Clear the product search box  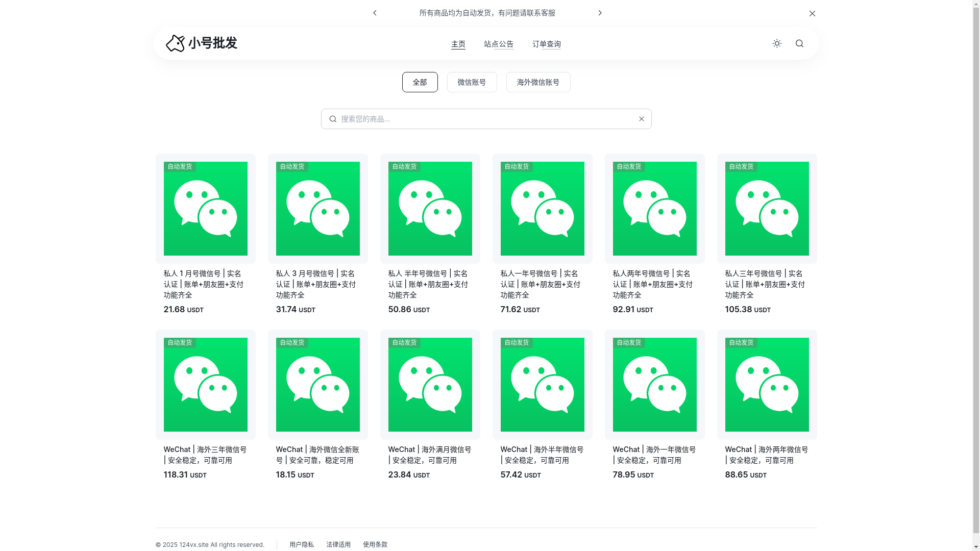pos(642,119)
